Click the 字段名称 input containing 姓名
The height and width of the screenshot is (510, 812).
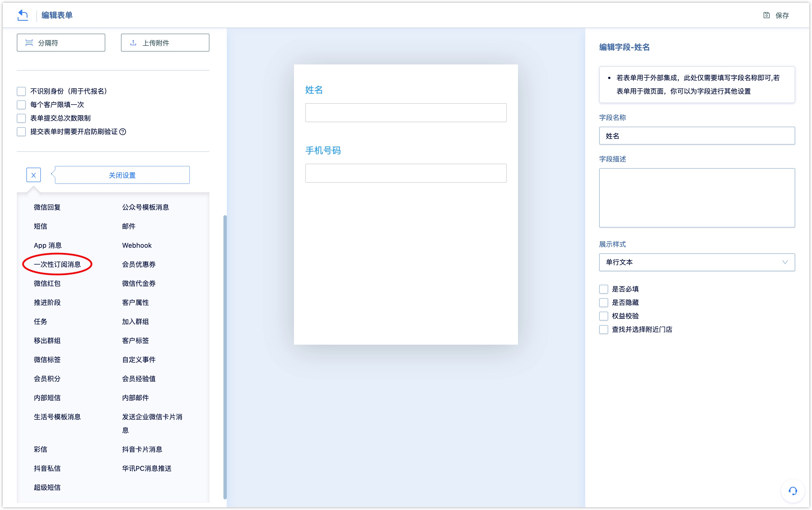(x=697, y=136)
